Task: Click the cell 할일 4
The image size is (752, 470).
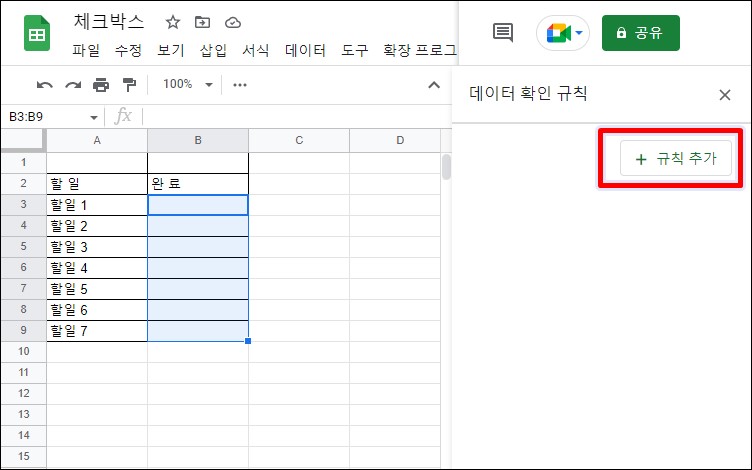Action: [x=97, y=268]
